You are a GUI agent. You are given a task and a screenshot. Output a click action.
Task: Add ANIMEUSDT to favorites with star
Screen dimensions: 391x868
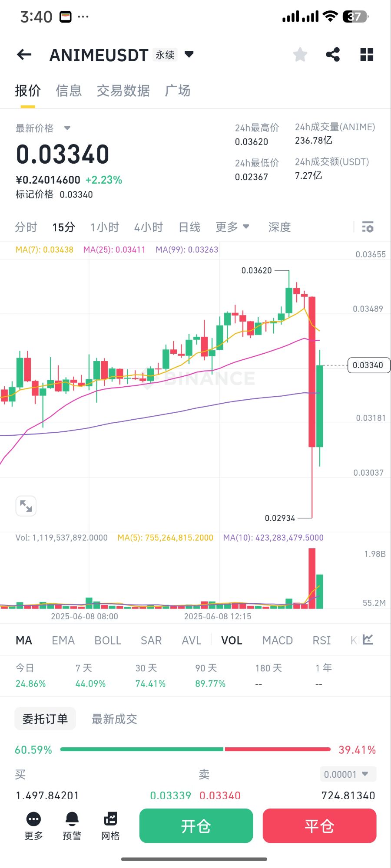click(300, 55)
